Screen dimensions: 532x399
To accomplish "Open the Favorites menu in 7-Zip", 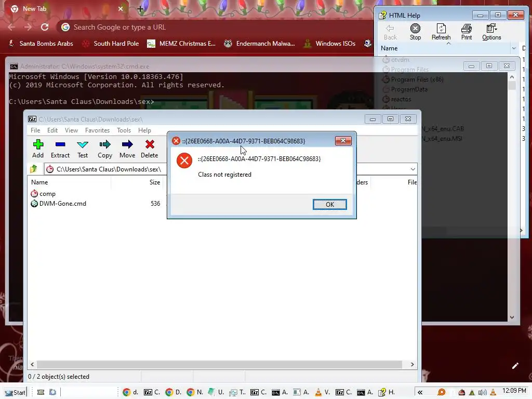I will [x=97, y=130].
